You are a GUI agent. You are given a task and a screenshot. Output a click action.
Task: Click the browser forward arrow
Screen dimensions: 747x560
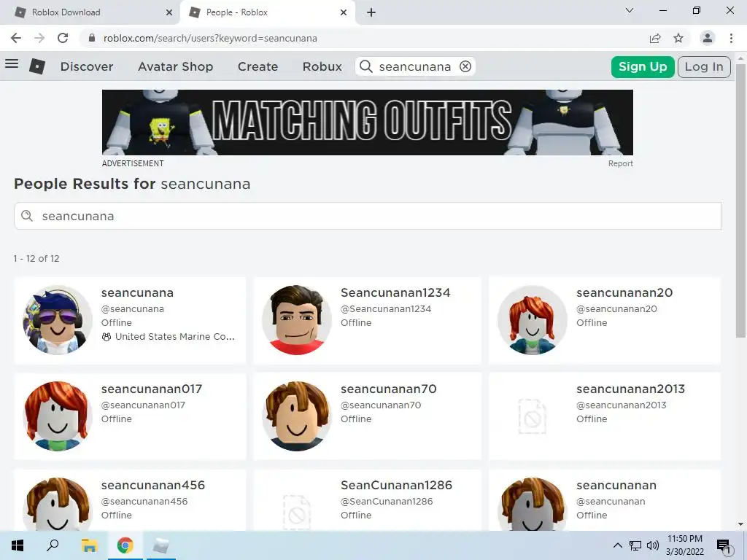point(39,38)
